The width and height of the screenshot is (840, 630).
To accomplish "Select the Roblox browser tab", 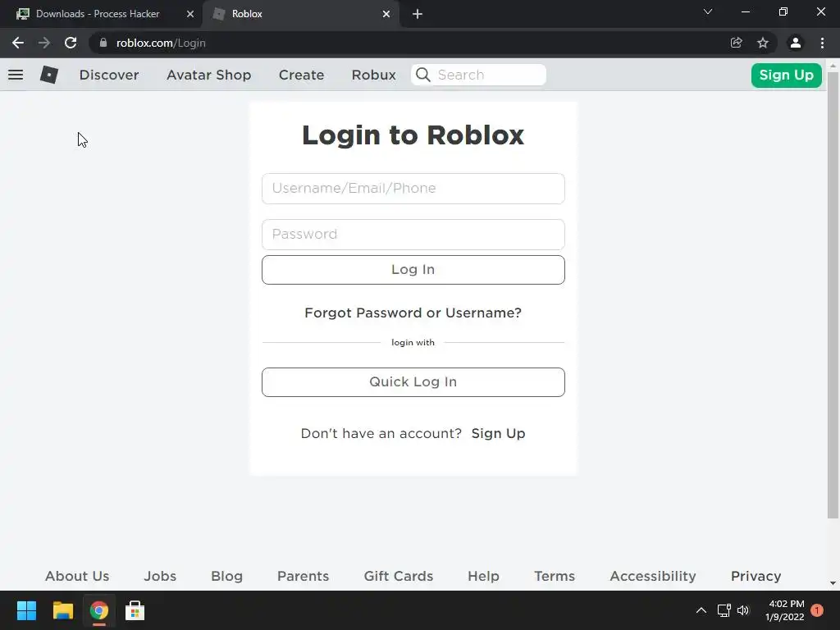I will (x=300, y=14).
